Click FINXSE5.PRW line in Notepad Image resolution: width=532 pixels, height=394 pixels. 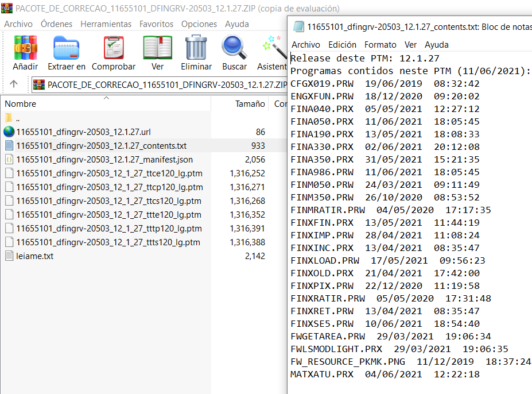click(x=385, y=324)
